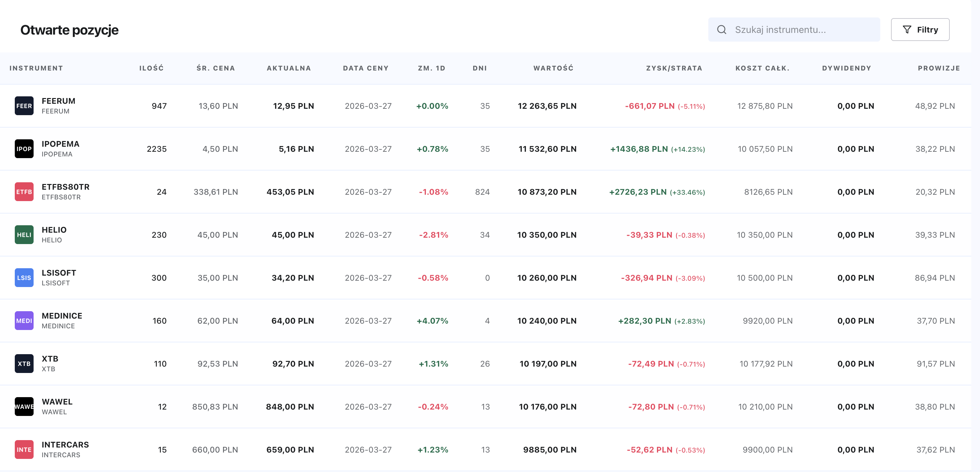Click the LSIS instrument badge icon
This screenshot has height=472, width=980.
tap(24, 278)
